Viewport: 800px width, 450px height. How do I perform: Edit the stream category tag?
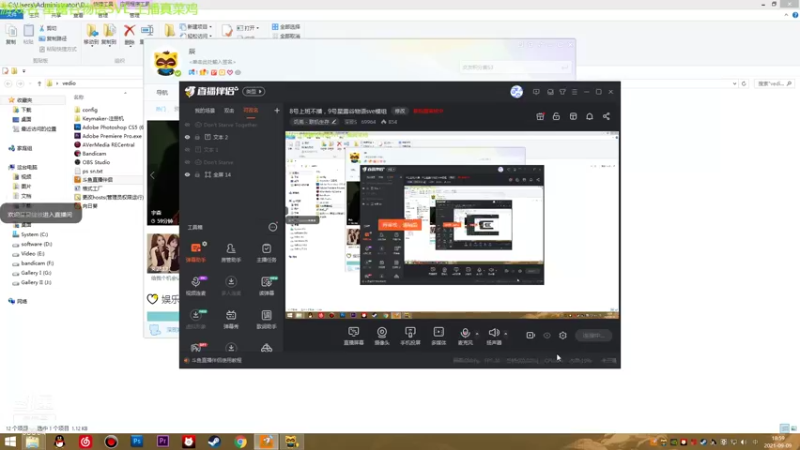coord(314,122)
